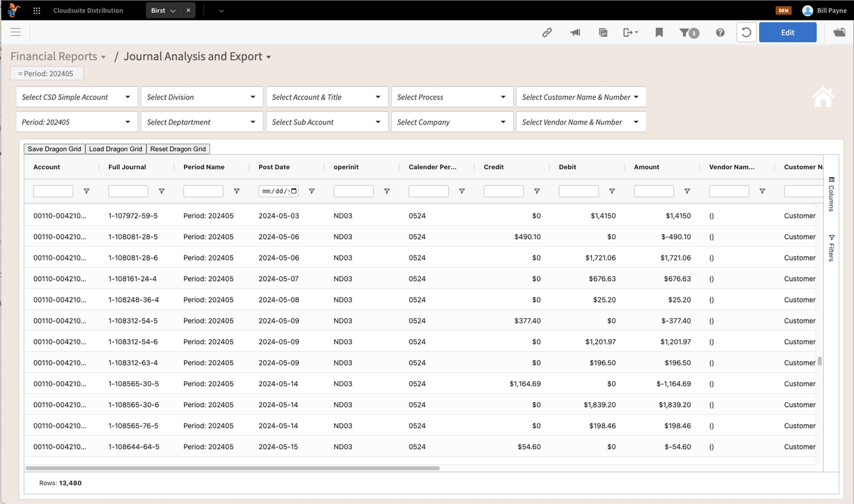Open applied filters via the funnel badge icon
Image resolution: width=854 pixels, height=504 pixels.
(689, 32)
